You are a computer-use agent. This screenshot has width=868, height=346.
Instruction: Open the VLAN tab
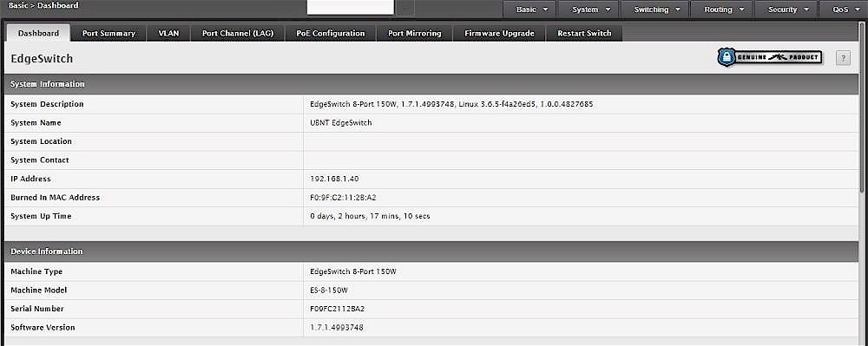(169, 33)
